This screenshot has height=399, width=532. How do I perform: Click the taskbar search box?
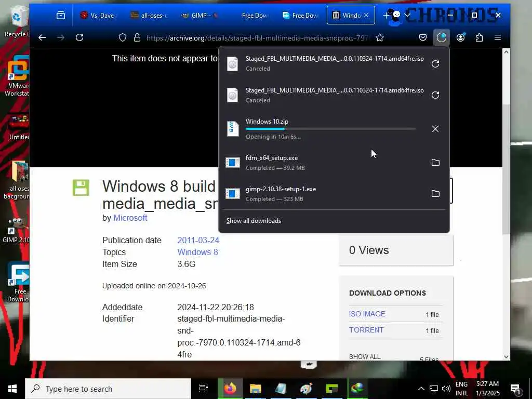(108, 389)
